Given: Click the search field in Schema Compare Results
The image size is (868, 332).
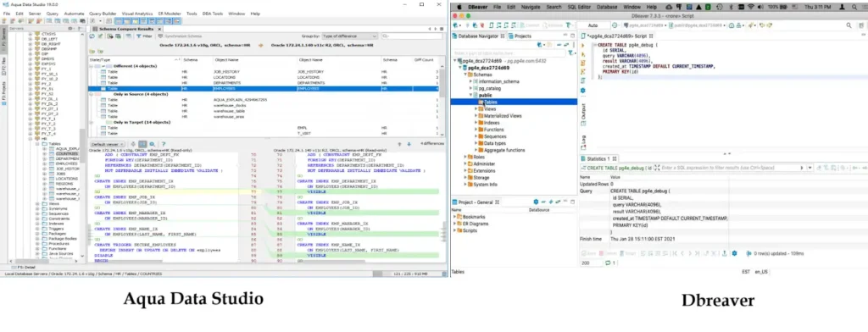Looking at the screenshot, I should point(413,36).
